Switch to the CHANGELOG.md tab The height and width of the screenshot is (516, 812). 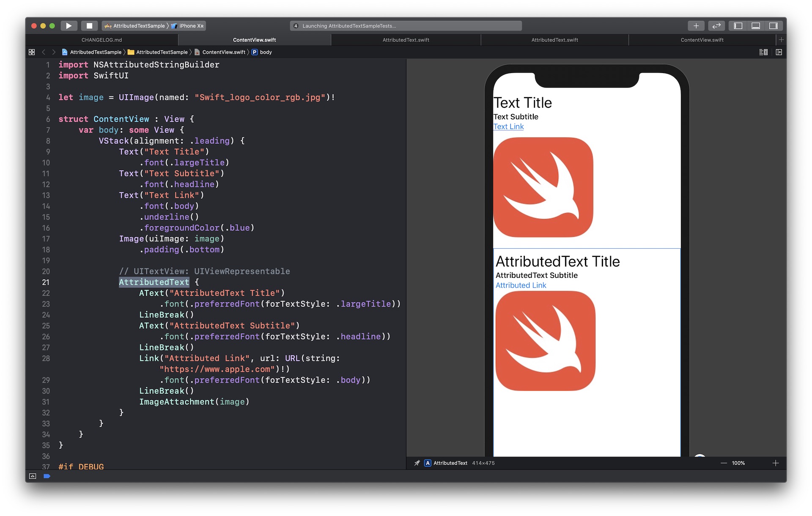(x=101, y=40)
